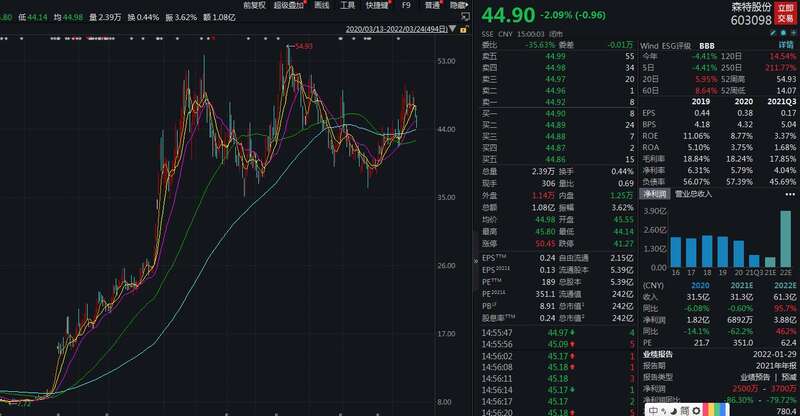This screenshot has width=800, height=416.
Task: Open the 详情 details link
Action: tap(786, 45)
